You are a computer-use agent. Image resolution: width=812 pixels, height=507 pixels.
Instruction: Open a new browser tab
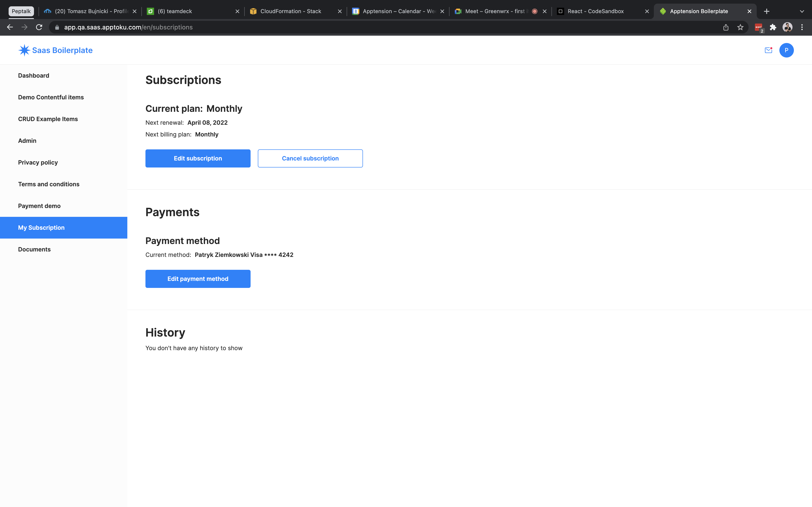pos(767,11)
